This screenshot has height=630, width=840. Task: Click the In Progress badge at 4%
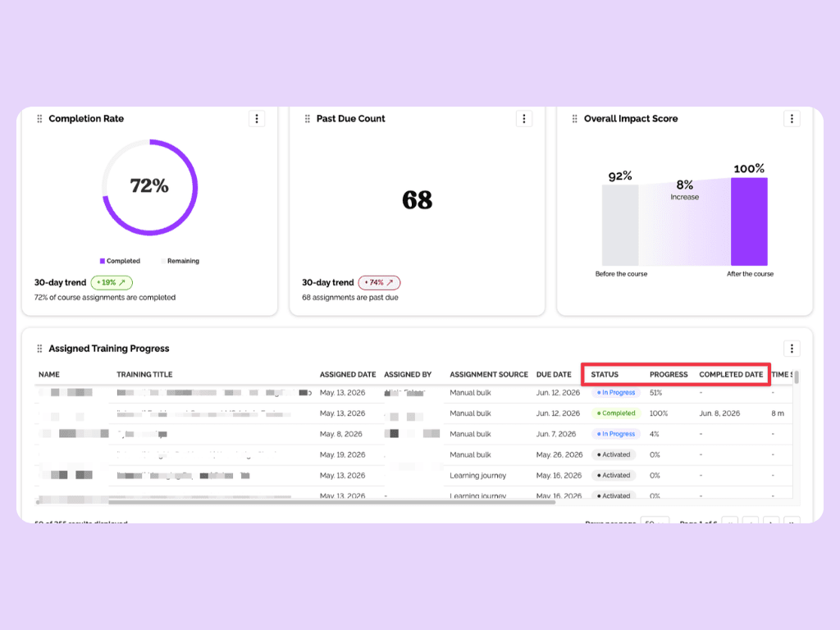pyautogui.click(x=616, y=434)
